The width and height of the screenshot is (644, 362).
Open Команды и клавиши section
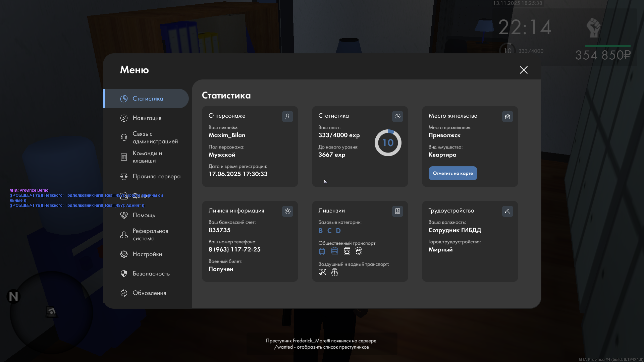(x=147, y=157)
